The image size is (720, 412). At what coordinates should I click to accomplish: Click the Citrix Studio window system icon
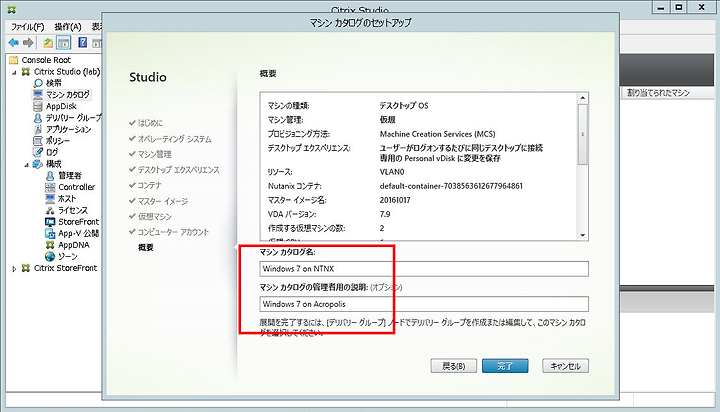[12, 9]
